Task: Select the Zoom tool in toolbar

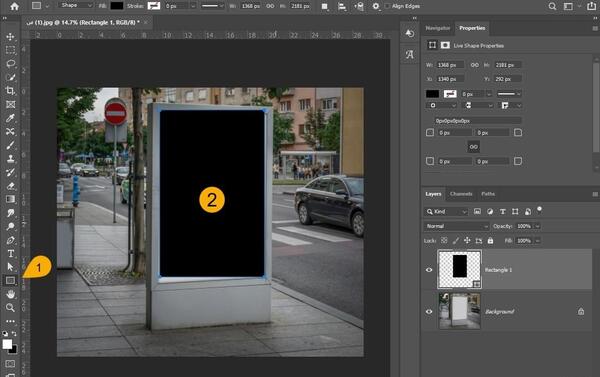Action: [10, 307]
